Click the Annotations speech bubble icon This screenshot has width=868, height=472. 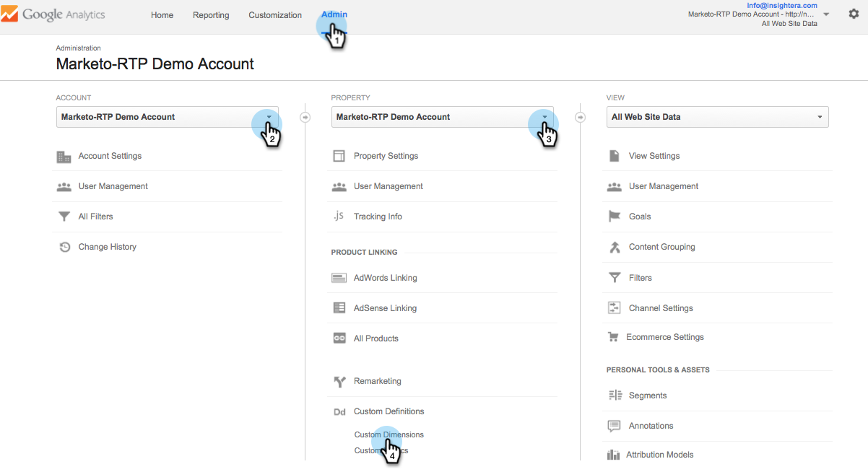click(615, 426)
